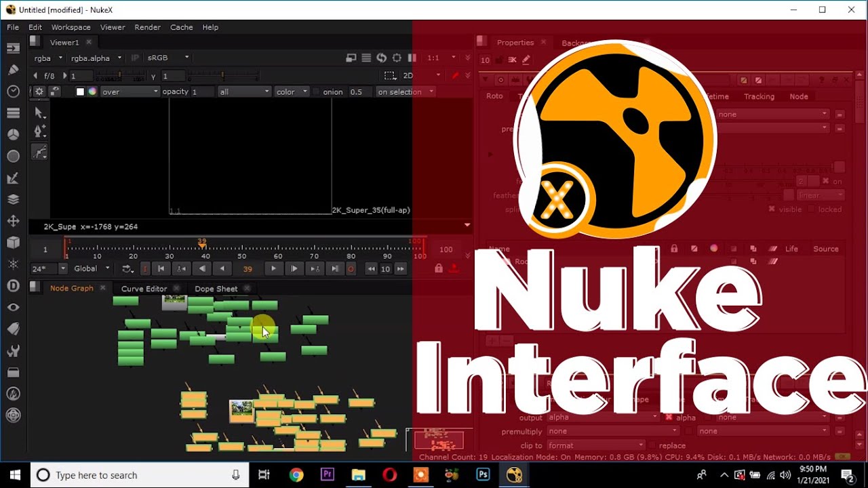The height and width of the screenshot is (488, 868).
Task: Open the all dropdown next to opacity
Action: point(244,91)
